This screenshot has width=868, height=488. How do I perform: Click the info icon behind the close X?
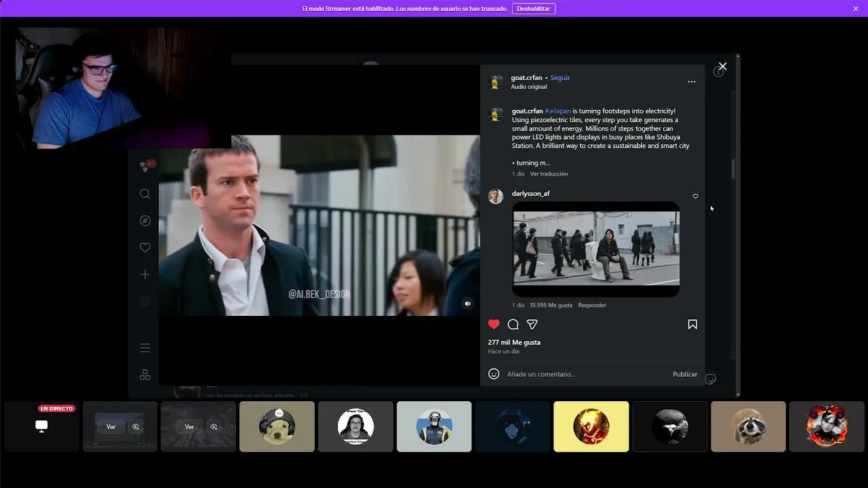717,72
